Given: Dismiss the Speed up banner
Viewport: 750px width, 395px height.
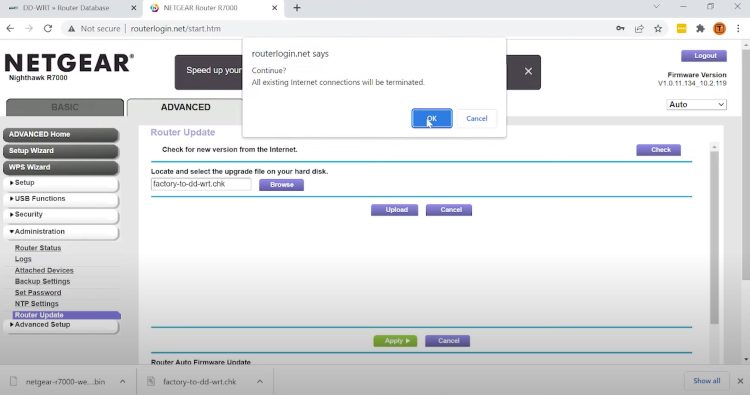Looking at the screenshot, I should 528,71.
